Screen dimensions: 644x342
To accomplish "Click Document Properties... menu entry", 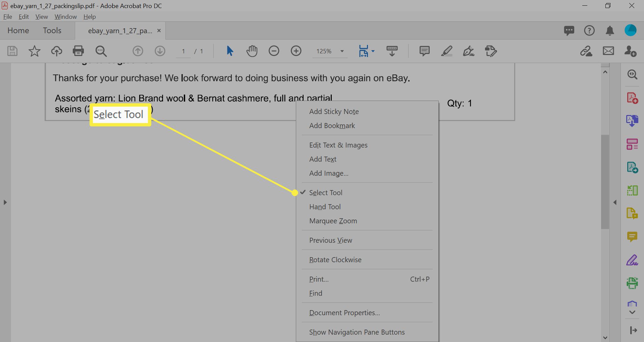I will [x=344, y=313].
